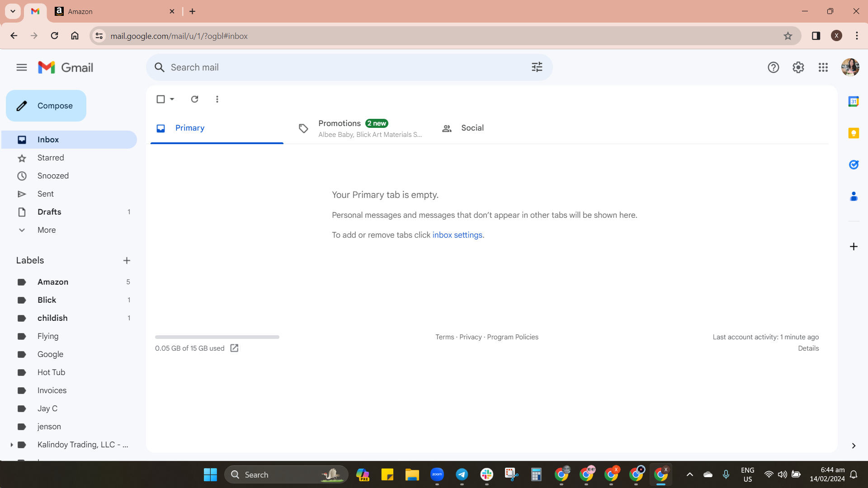Open Slack from the taskbar

pyautogui.click(x=486, y=474)
